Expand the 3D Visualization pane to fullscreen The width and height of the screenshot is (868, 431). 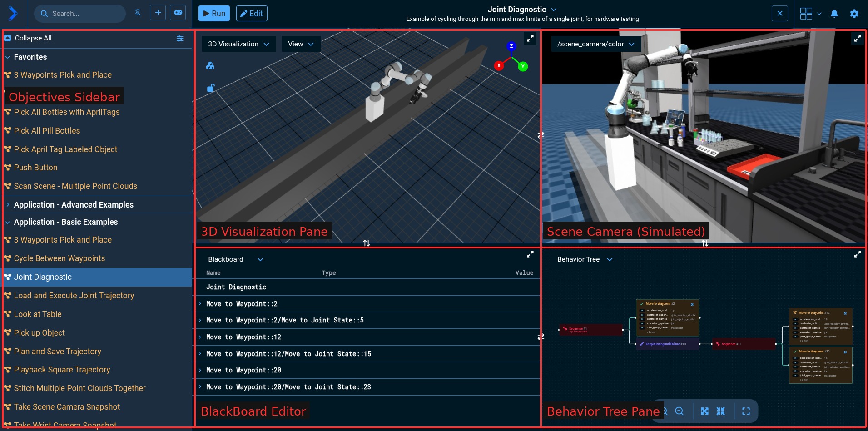(530, 39)
